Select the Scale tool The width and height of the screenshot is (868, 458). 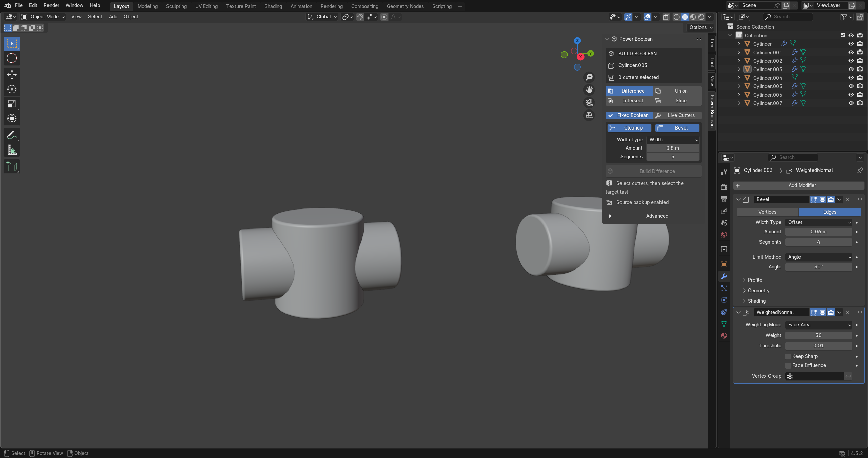point(12,104)
